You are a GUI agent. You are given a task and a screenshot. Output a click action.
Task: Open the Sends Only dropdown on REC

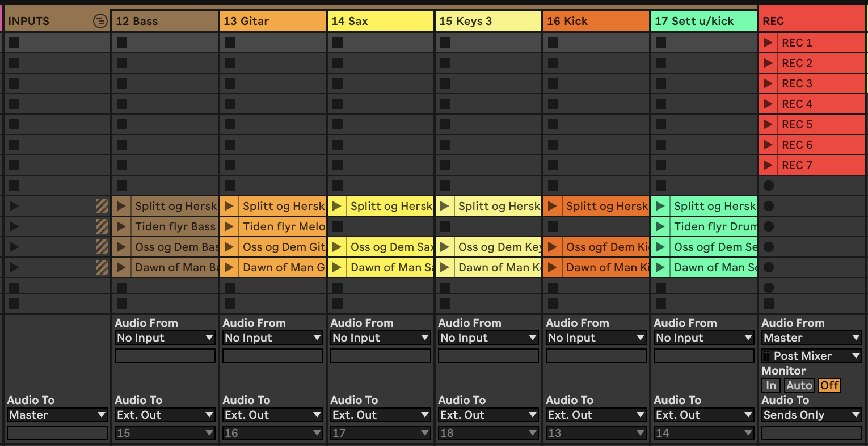tap(811, 415)
